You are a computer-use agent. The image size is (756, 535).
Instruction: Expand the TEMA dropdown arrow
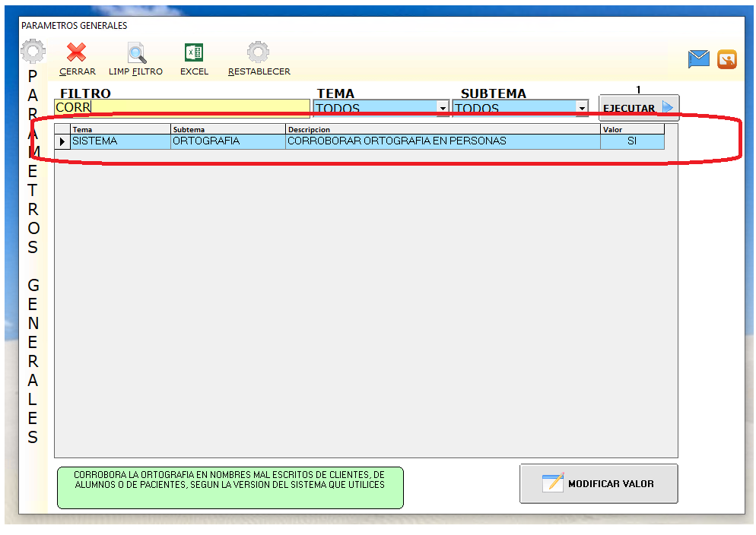[x=443, y=109]
